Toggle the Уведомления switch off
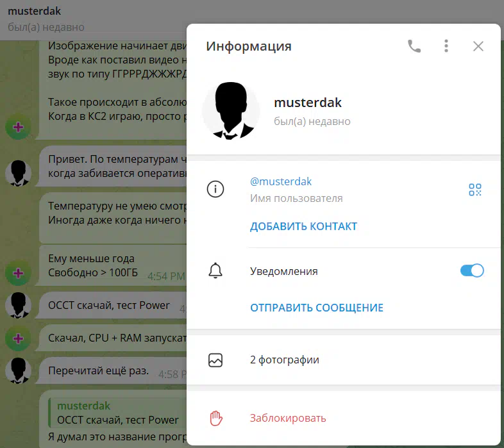 pyautogui.click(x=472, y=271)
